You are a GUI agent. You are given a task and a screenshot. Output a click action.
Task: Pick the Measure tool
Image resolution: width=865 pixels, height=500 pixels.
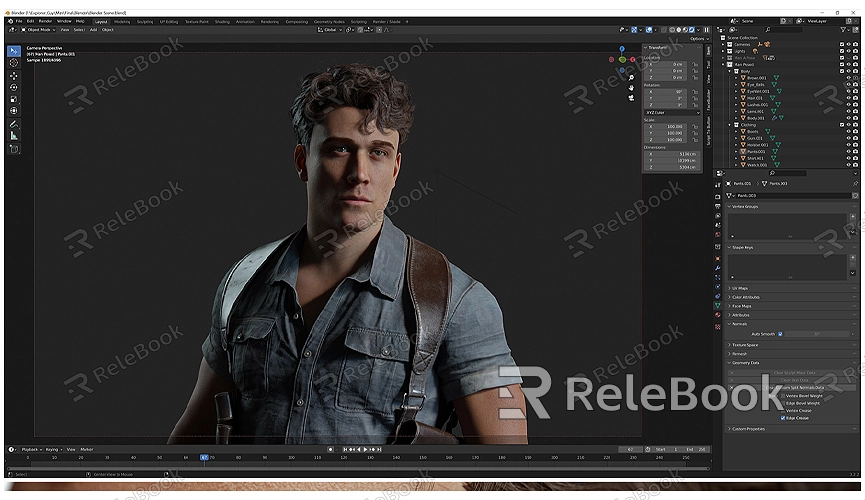coord(14,135)
